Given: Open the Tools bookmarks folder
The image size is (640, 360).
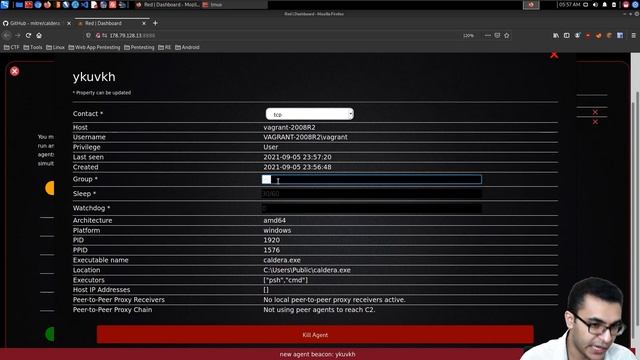Looking at the screenshot, I should 33,47.
